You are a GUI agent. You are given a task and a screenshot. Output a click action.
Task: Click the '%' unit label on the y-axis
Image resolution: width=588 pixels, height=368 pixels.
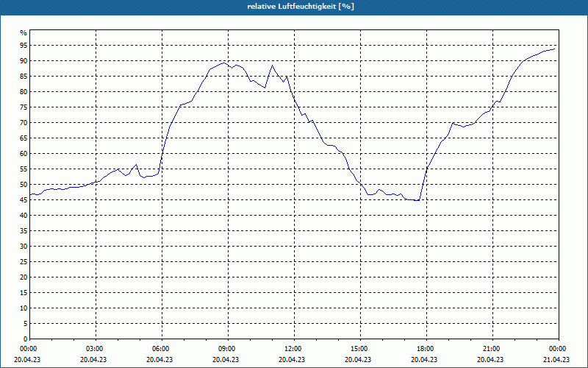point(24,33)
